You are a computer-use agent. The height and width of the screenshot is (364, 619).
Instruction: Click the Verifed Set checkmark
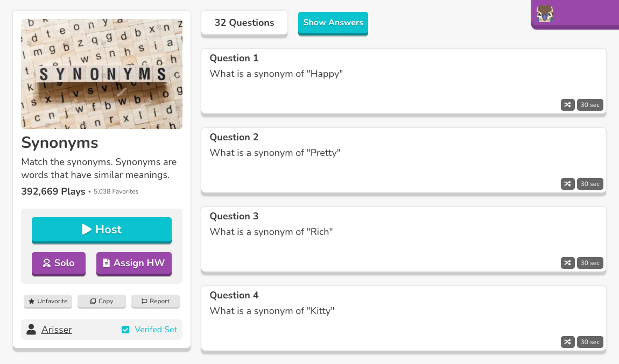[125, 330]
